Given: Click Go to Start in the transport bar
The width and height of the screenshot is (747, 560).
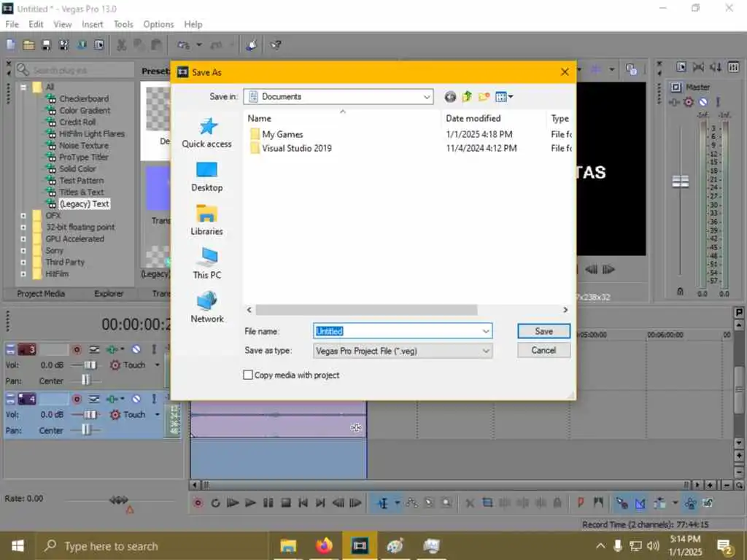Looking at the screenshot, I should (303, 503).
